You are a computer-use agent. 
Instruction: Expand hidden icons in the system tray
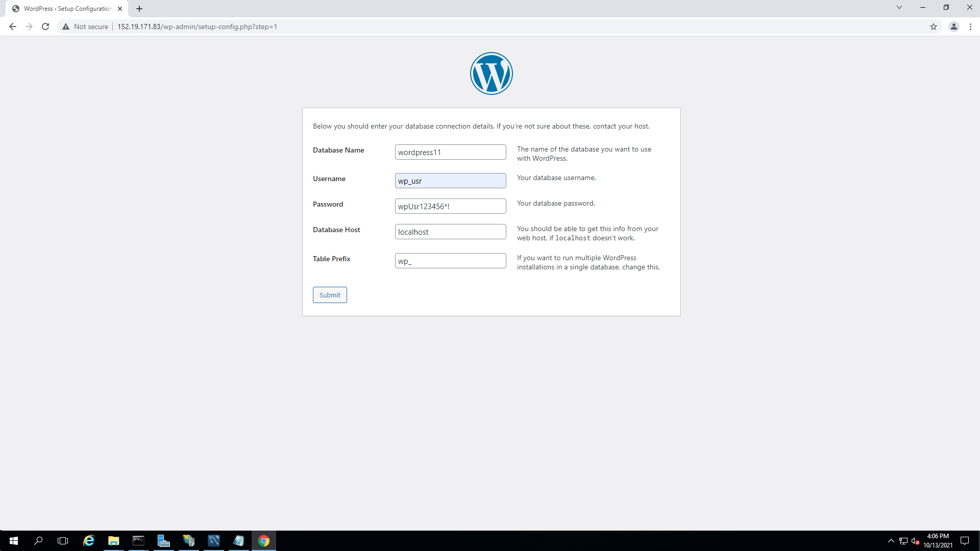(x=891, y=540)
